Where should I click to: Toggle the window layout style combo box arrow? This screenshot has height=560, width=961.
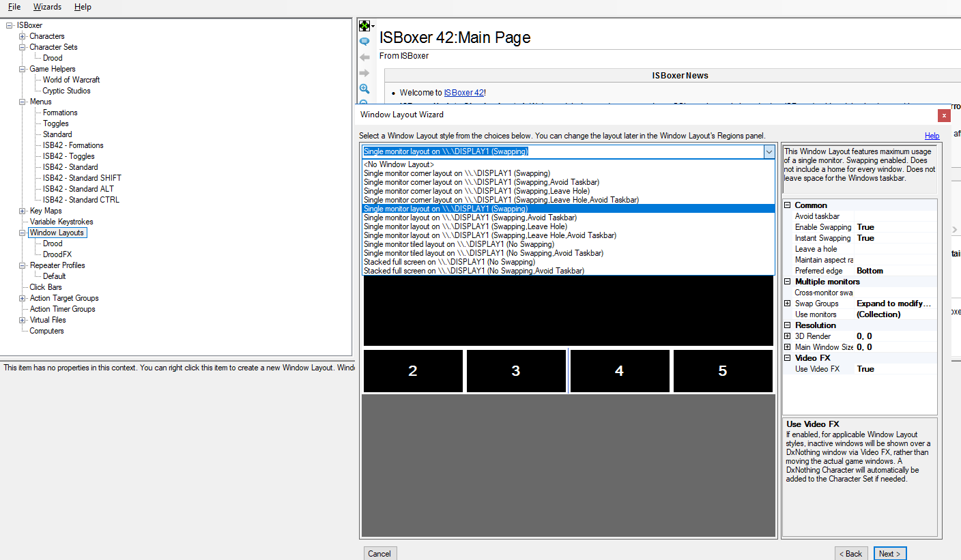click(769, 151)
